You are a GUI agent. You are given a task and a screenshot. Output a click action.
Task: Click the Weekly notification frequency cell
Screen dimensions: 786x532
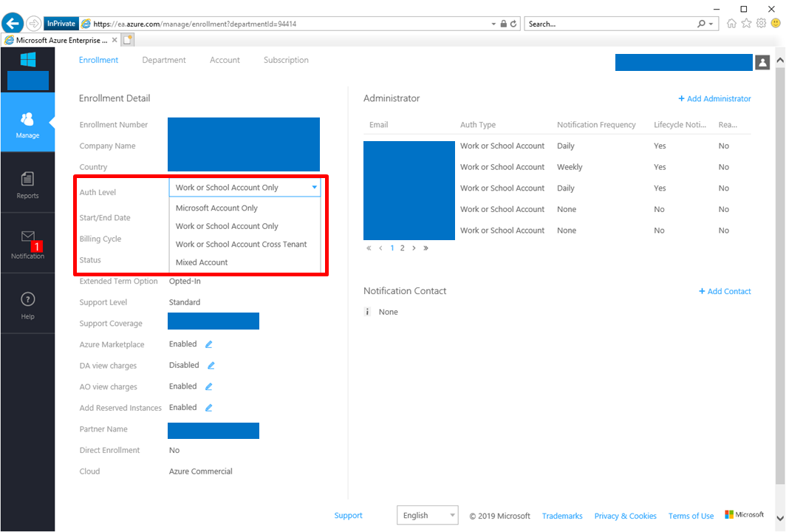pos(570,167)
